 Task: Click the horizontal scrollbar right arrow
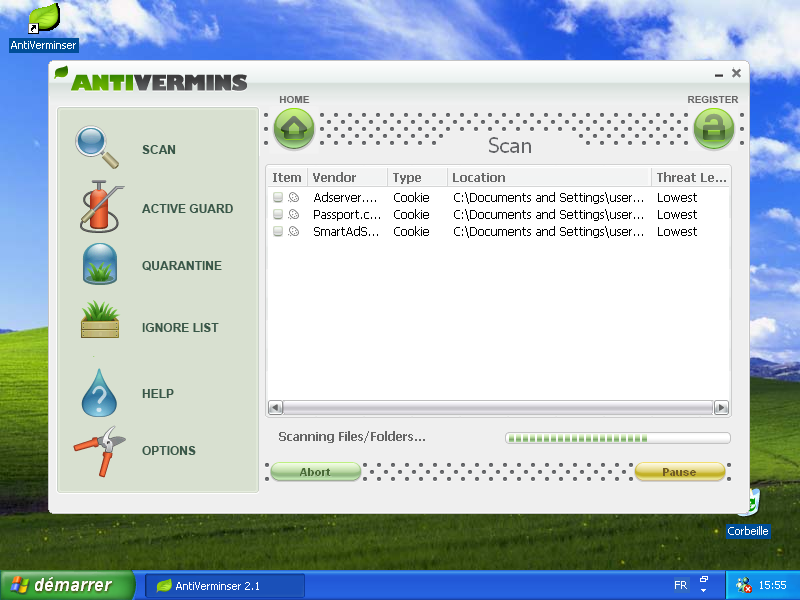click(721, 408)
